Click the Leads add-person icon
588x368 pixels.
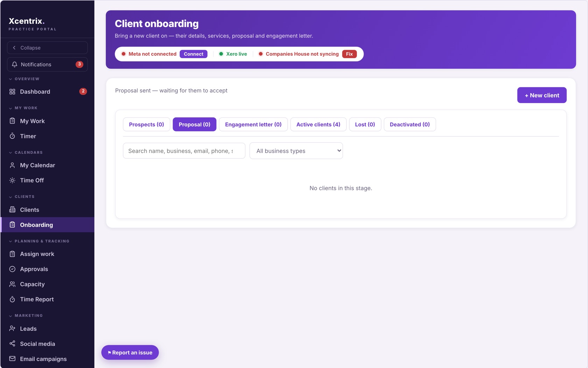(12, 328)
